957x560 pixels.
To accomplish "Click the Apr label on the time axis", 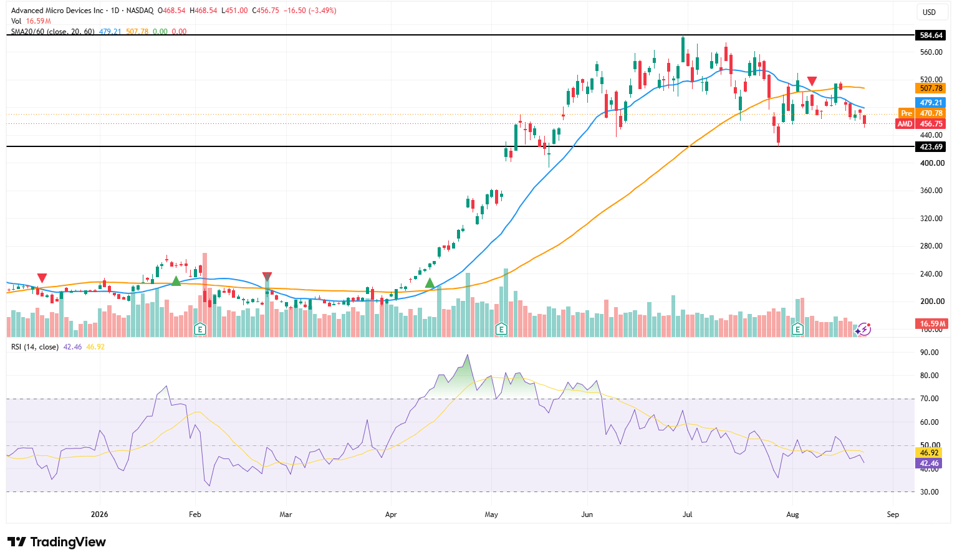I will coord(391,515).
